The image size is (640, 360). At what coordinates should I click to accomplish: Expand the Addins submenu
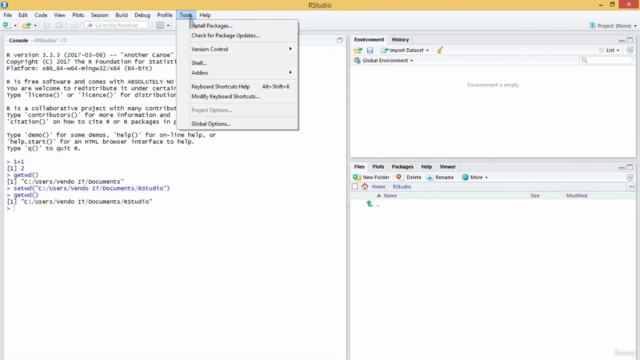(238, 73)
